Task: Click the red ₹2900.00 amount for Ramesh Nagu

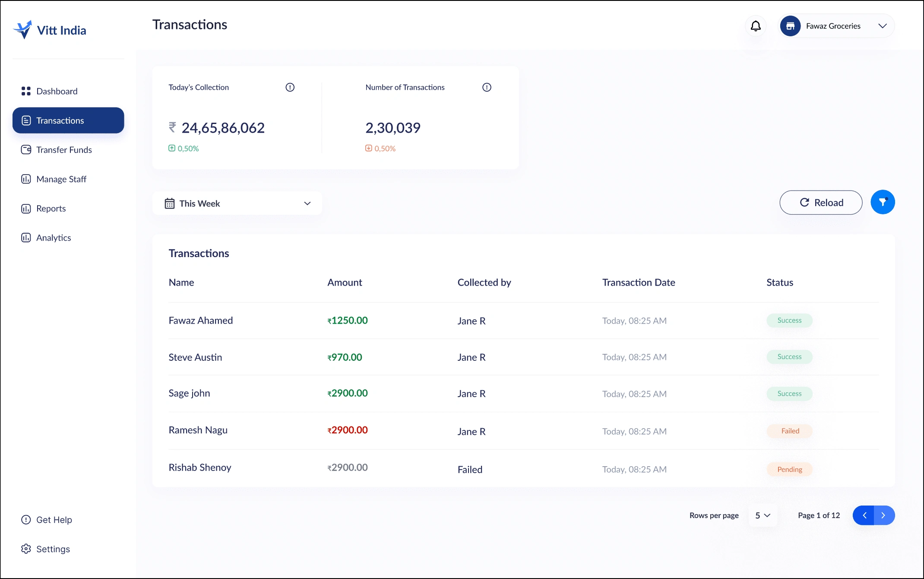Action: [348, 430]
